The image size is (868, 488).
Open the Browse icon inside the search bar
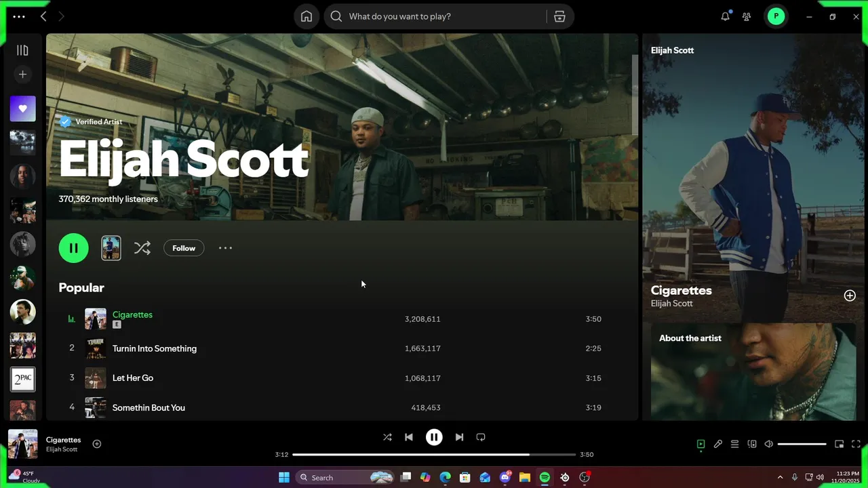[x=559, y=16]
